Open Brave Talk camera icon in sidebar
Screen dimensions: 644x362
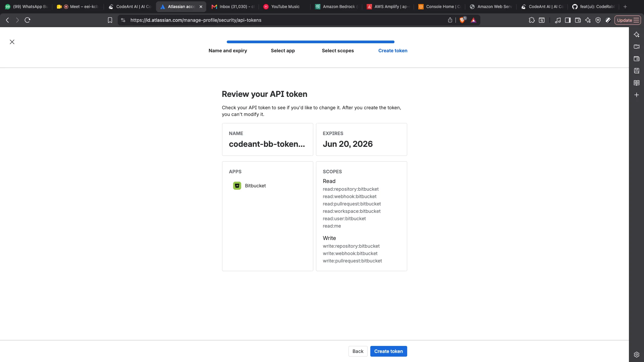coord(637,47)
